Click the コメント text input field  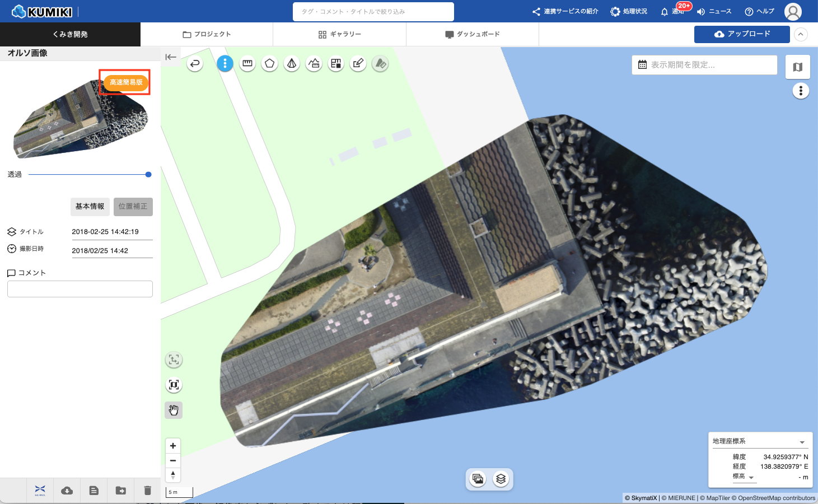click(80, 289)
